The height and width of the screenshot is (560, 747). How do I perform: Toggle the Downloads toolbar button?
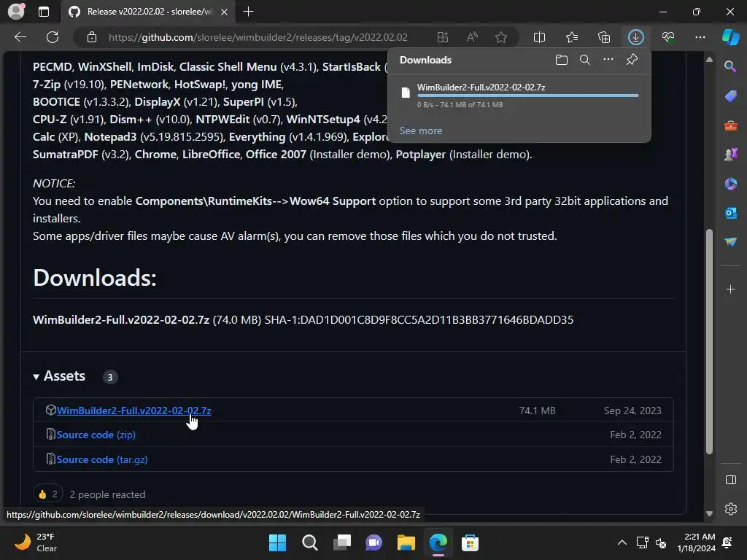pyautogui.click(x=636, y=37)
